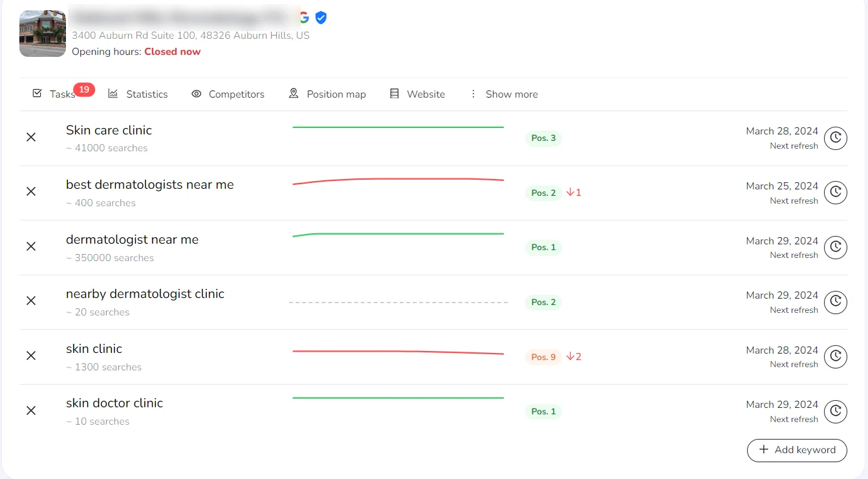This screenshot has height=479, width=868.
Task: Open the Statistics tab
Action: [138, 94]
